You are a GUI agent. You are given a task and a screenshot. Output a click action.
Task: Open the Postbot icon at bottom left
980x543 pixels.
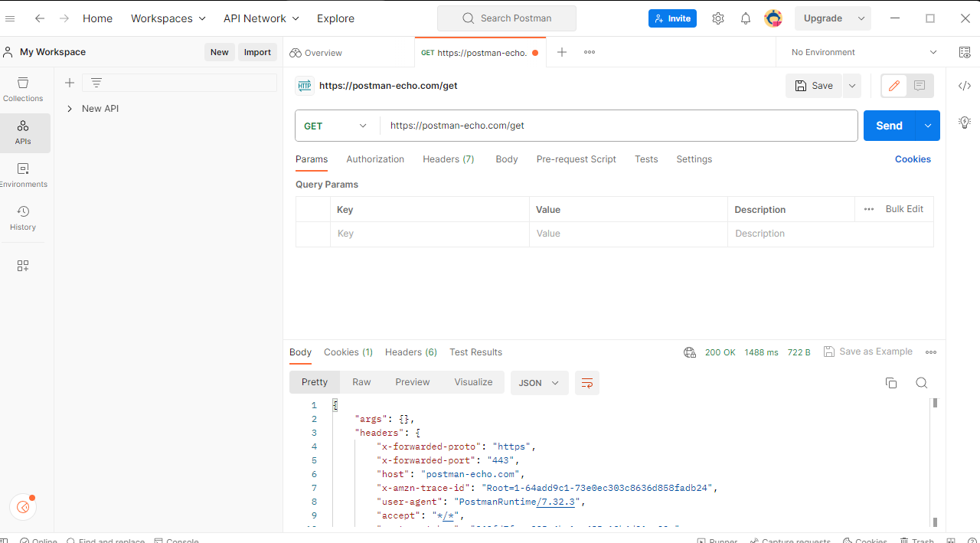pyautogui.click(x=23, y=507)
